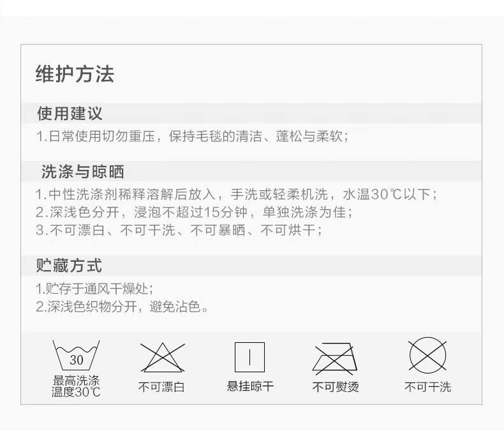Click the 最高洗涤温度30℃ label
The height and width of the screenshot is (431, 504).
click(76, 386)
